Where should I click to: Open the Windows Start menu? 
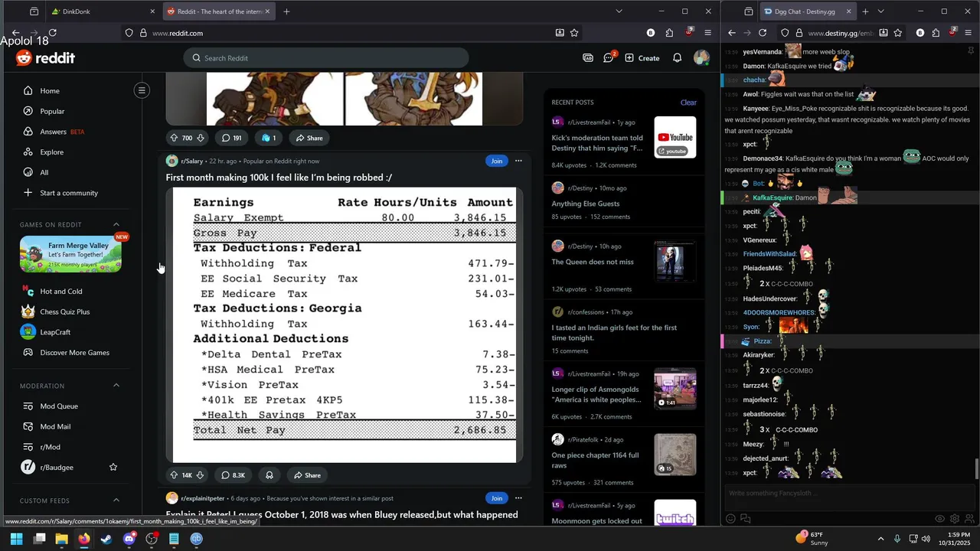tap(16, 539)
